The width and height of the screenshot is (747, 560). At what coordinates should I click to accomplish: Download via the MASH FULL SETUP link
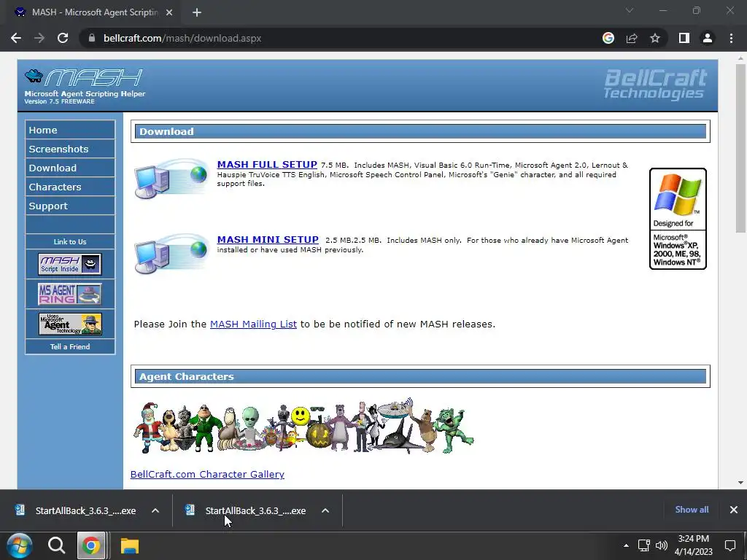point(267,165)
